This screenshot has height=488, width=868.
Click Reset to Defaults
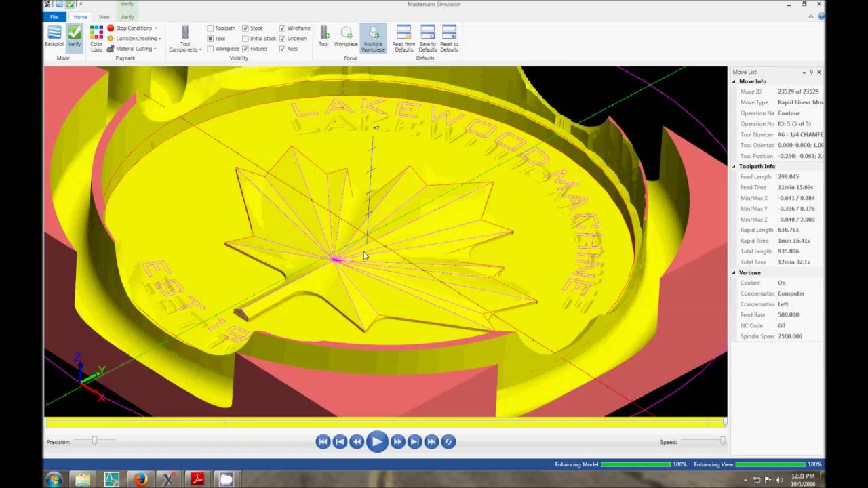[450, 39]
